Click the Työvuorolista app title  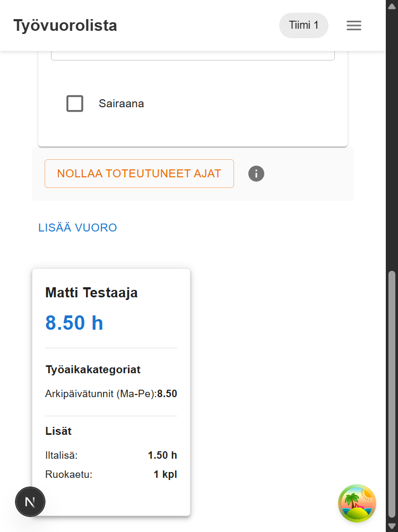click(x=65, y=25)
